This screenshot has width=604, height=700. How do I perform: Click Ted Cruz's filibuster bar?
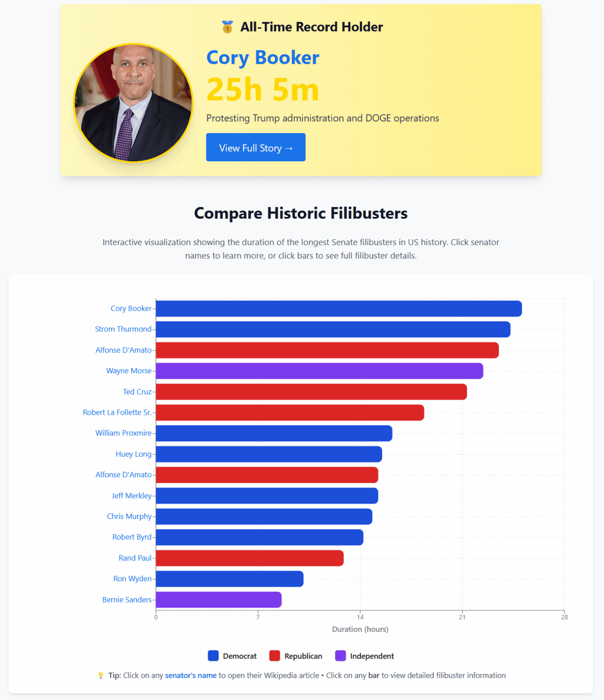tap(310, 391)
